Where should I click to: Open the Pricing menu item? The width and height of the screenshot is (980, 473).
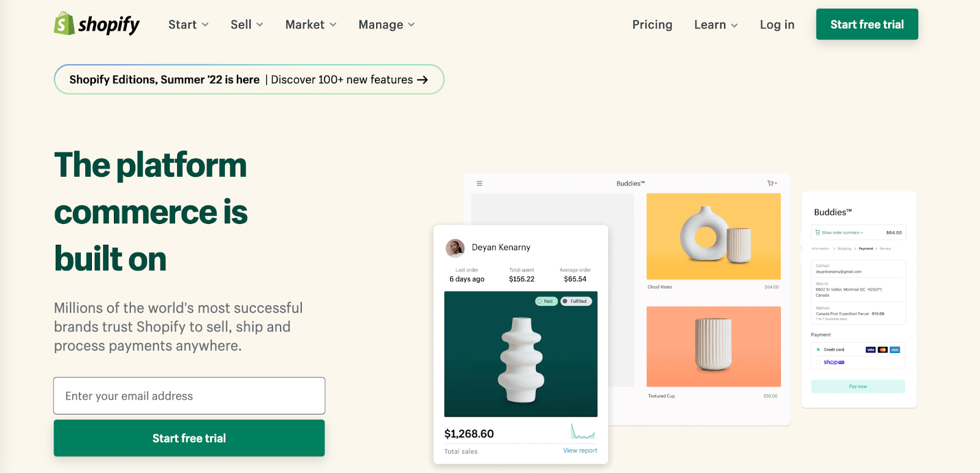click(x=652, y=24)
